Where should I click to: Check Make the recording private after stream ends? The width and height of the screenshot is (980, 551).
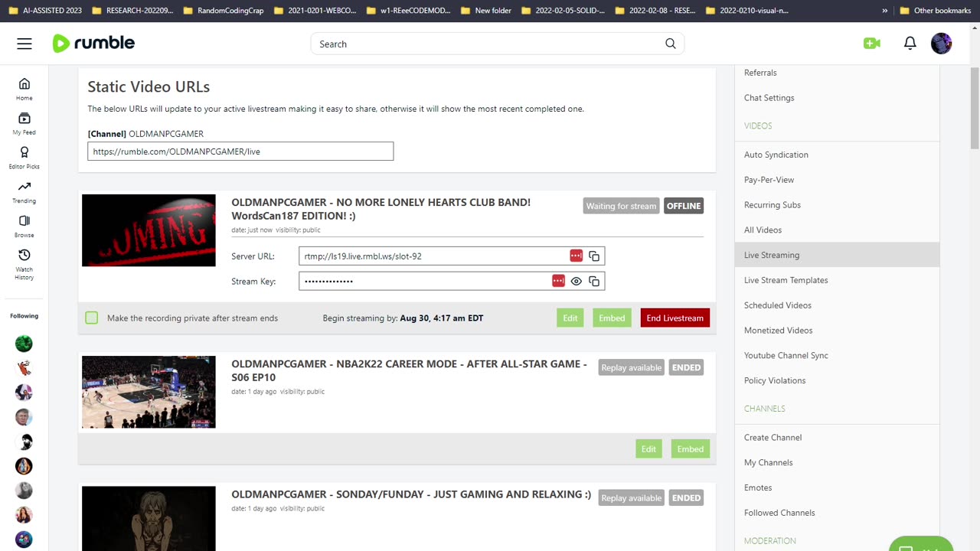pos(92,318)
